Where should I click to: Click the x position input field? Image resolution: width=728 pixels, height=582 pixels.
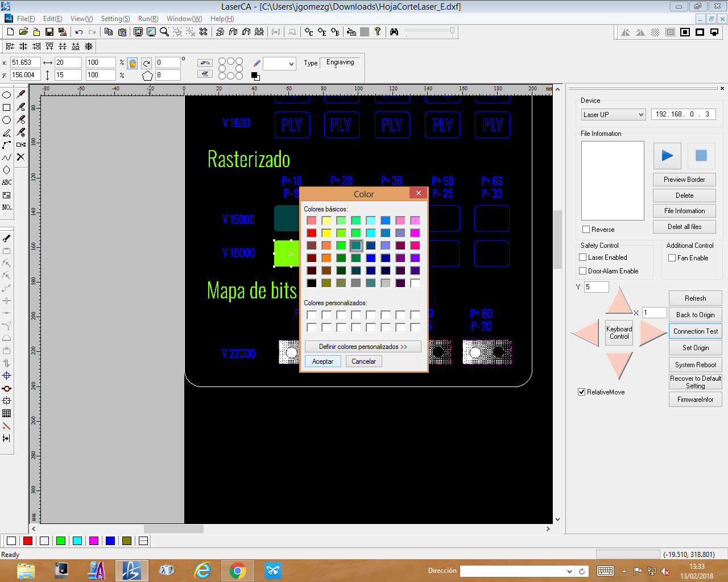[x=26, y=63]
